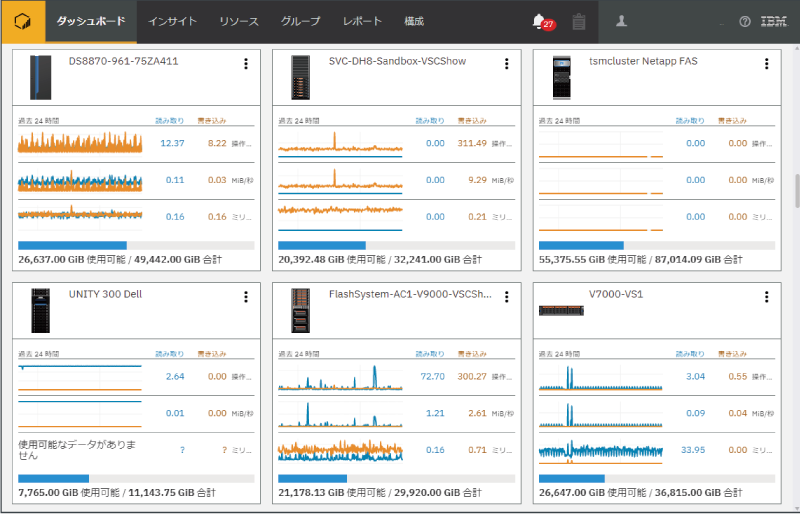Click the FlashSystem V9000 response time chart

[x=340, y=451]
